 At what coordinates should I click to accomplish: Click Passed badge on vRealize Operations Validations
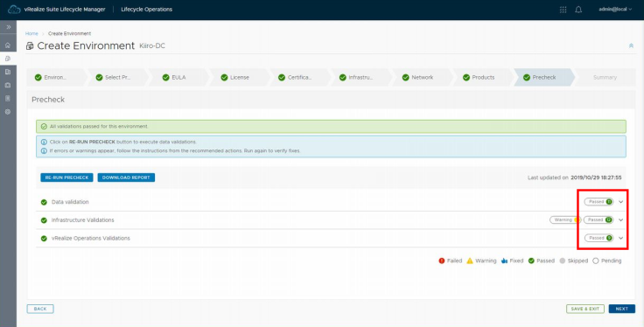[x=598, y=238]
